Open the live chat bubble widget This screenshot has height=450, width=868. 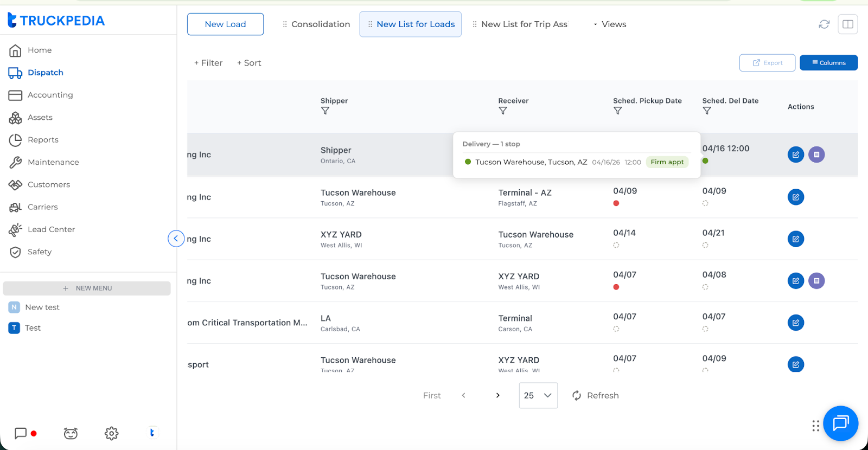pos(840,423)
